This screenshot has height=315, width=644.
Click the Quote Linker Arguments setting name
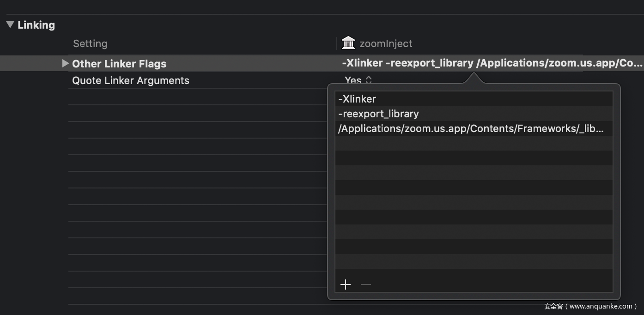tap(131, 80)
